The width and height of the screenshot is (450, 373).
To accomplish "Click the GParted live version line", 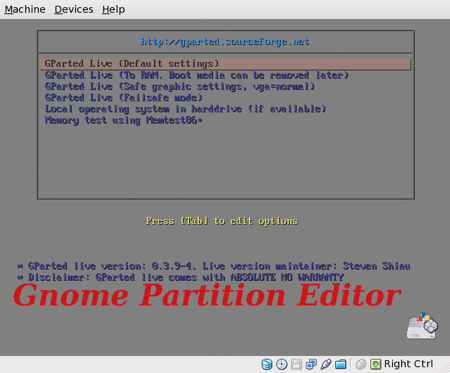I will pos(214,266).
